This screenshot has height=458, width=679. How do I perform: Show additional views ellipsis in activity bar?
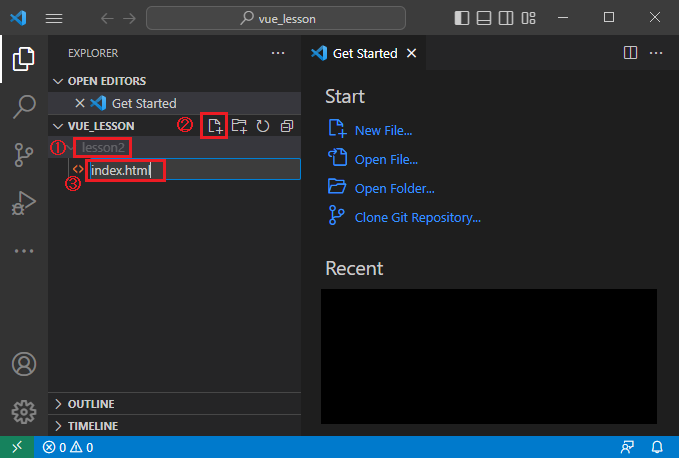24,251
